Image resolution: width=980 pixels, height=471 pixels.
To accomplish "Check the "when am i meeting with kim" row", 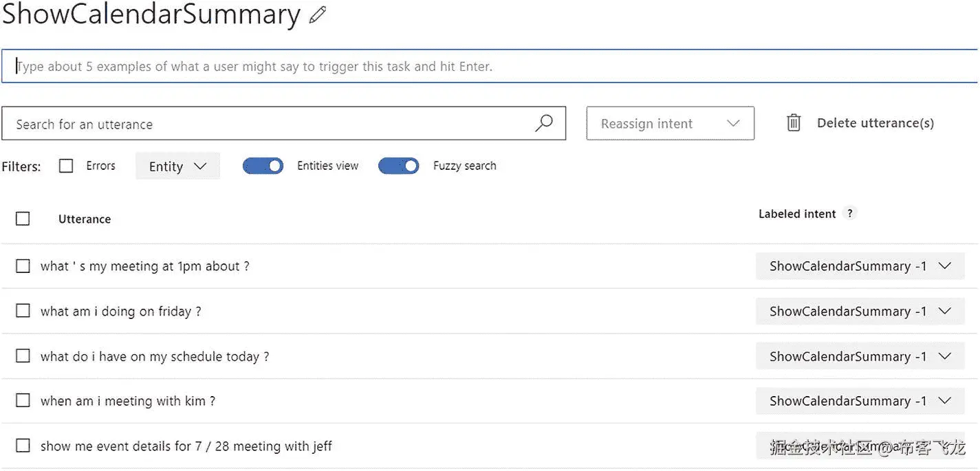I will tap(23, 400).
